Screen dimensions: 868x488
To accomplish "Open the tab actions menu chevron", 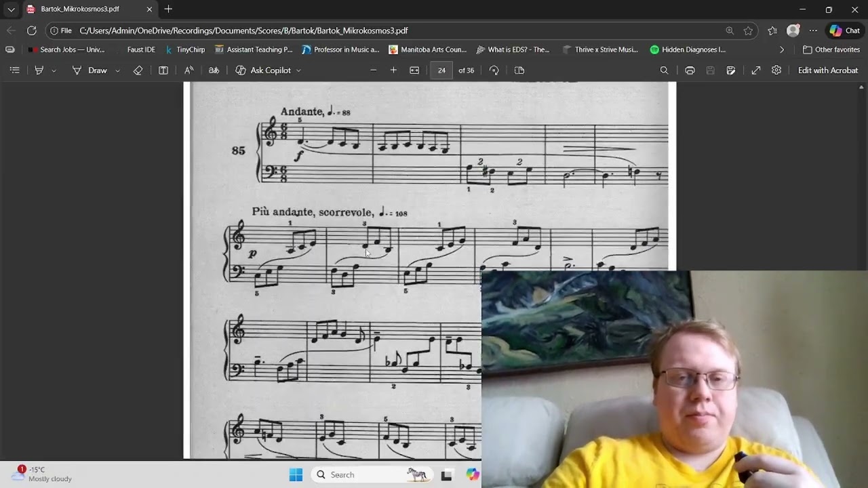I will click(11, 9).
